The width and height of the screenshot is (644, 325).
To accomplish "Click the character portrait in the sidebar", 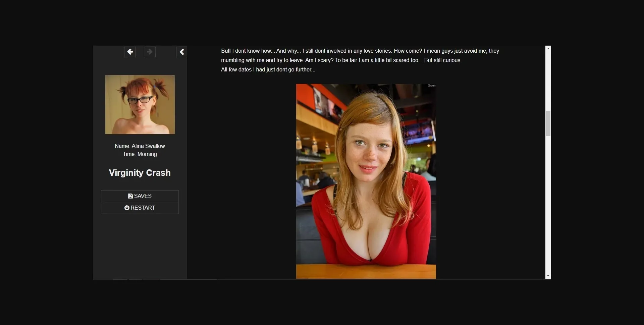I will [140, 105].
